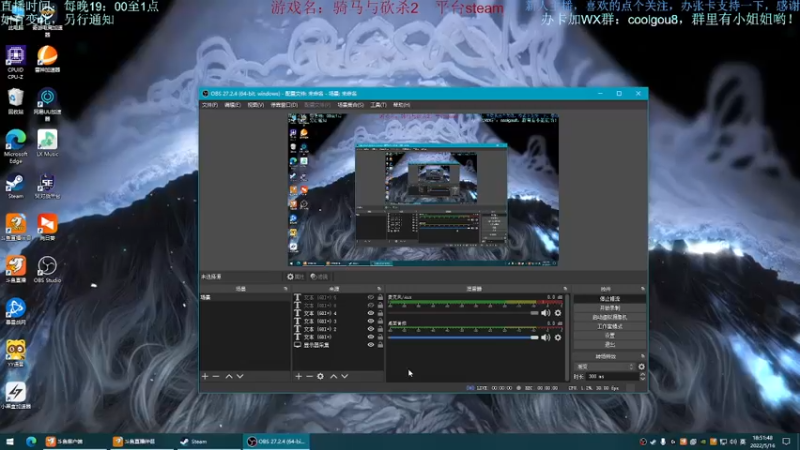
Task: Toggle visibility of the Text (GDI+) 2 source
Action: [x=371, y=329]
